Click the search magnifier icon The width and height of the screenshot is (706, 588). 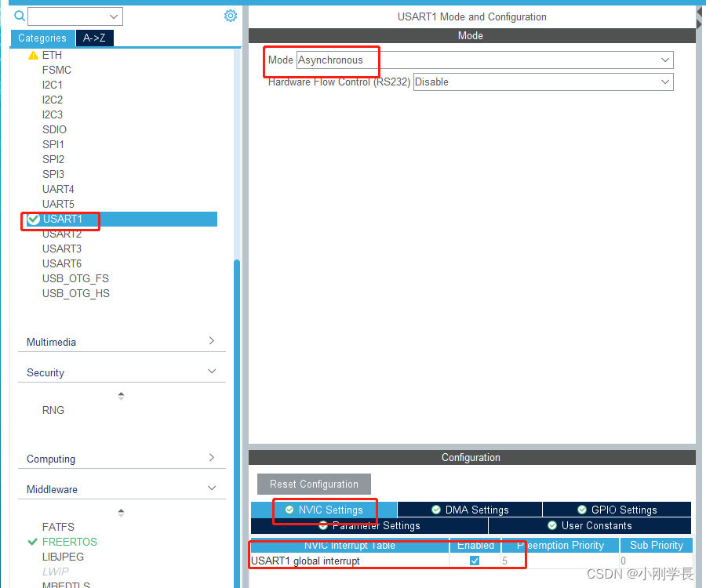point(19,16)
